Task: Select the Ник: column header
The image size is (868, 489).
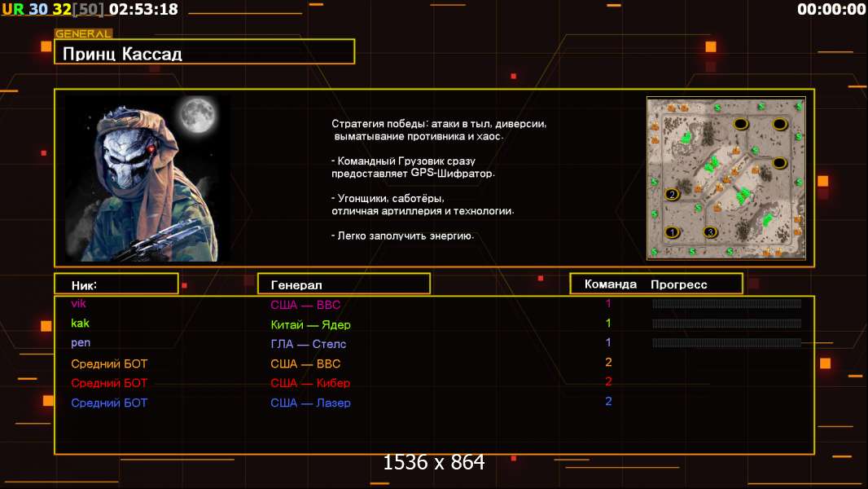Action: [116, 284]
